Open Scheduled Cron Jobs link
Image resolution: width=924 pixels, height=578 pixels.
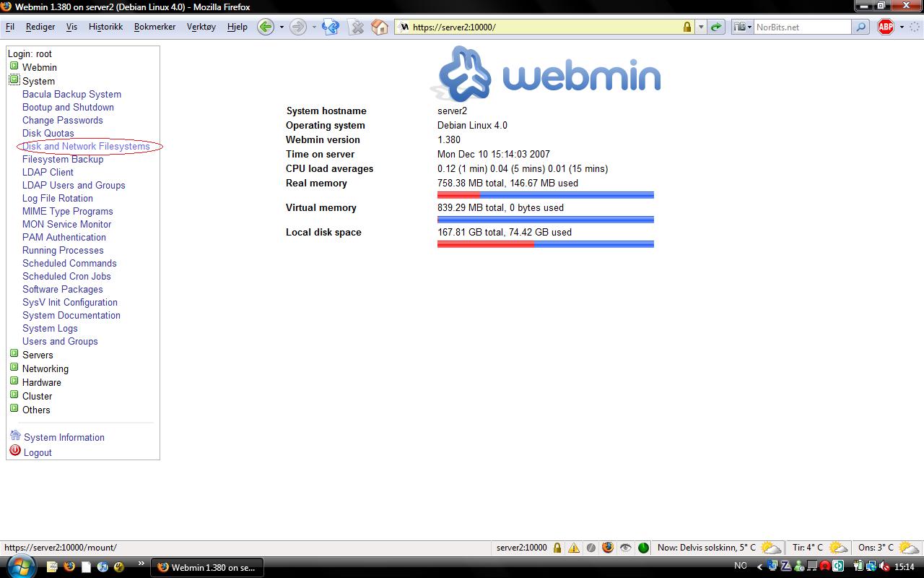click(66, 276)
